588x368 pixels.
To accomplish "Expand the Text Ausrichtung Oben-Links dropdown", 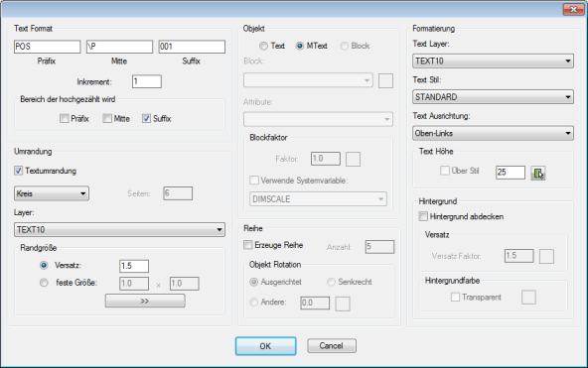I will pyautogui.click(x=493, y=133).
